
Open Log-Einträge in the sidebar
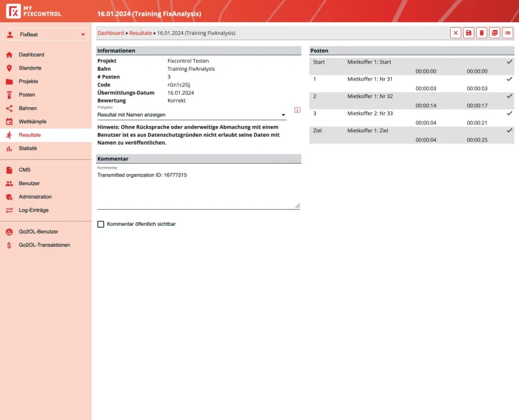[x=45, y=210]
